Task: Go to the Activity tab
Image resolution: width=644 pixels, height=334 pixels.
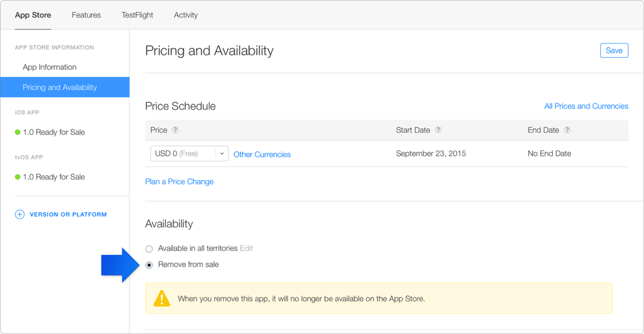Action: [x=186, y=15]
